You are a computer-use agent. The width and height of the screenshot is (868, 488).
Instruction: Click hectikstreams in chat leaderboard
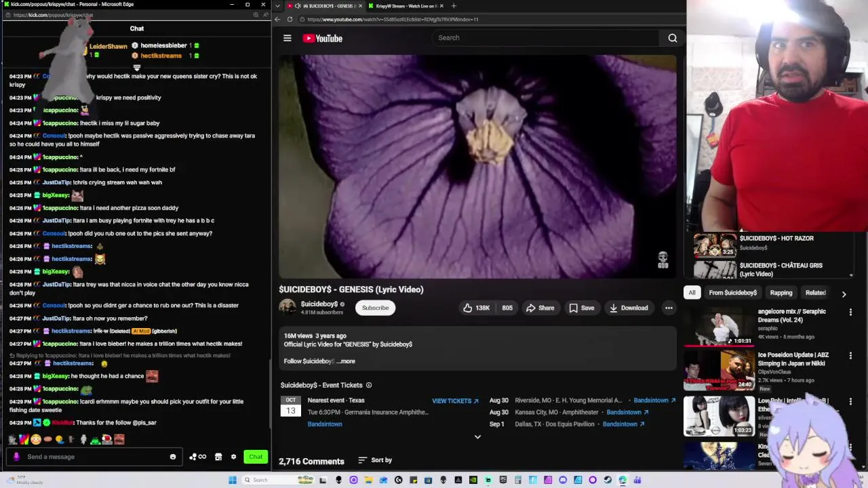click(x=161, y=56)
